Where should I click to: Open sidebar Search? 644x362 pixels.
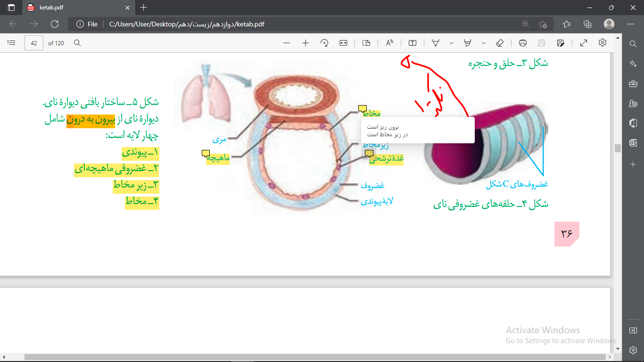click(633, 44)
